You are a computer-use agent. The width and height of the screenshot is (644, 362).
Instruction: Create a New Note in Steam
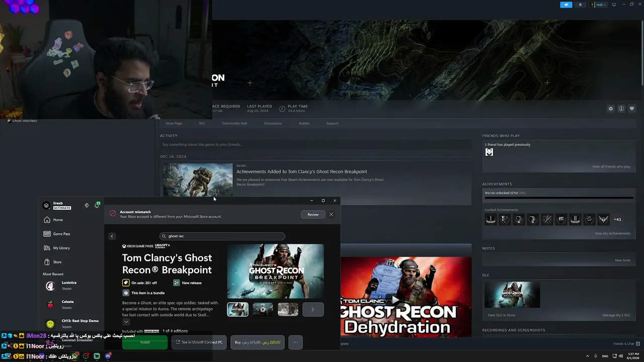622,260
